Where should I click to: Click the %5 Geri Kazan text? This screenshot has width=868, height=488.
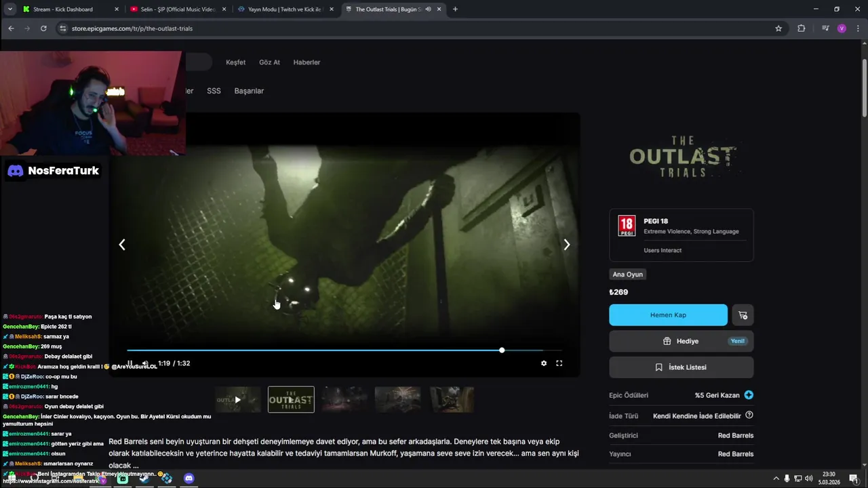717,395
